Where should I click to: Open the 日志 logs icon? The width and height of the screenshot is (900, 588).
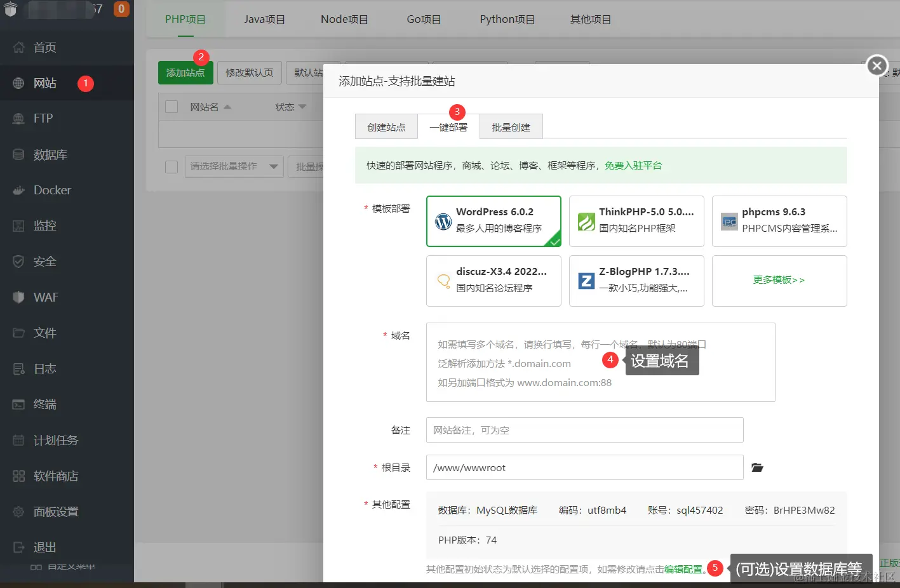pyautogui.click(x=18, y=368)
